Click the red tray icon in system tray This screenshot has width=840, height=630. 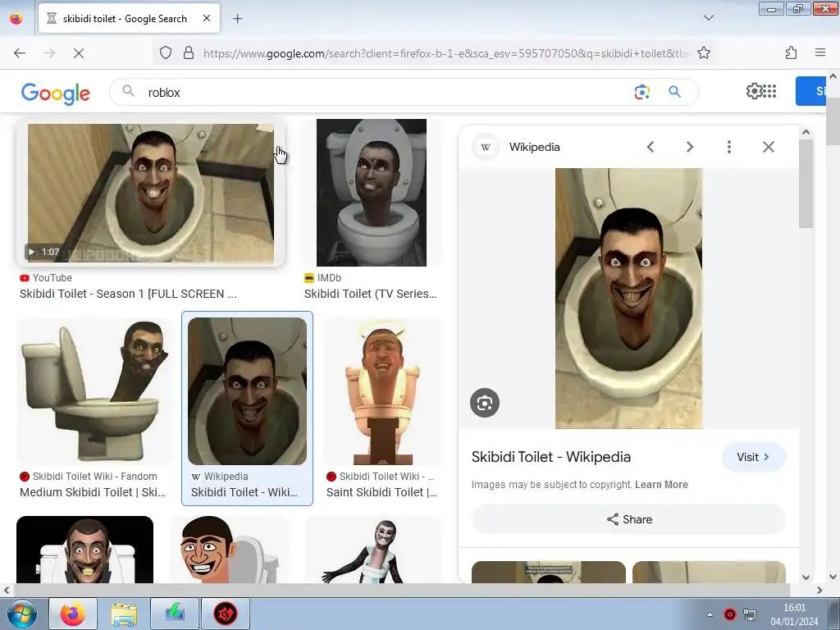729,614
